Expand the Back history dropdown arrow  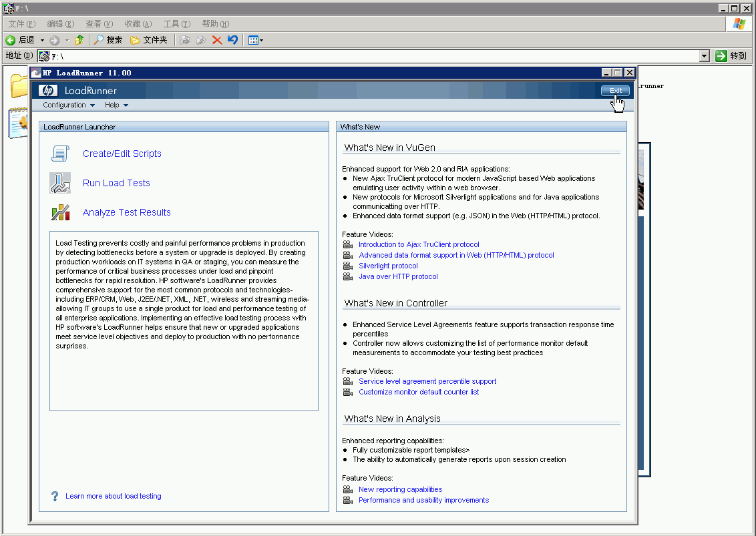click(43, 41)
